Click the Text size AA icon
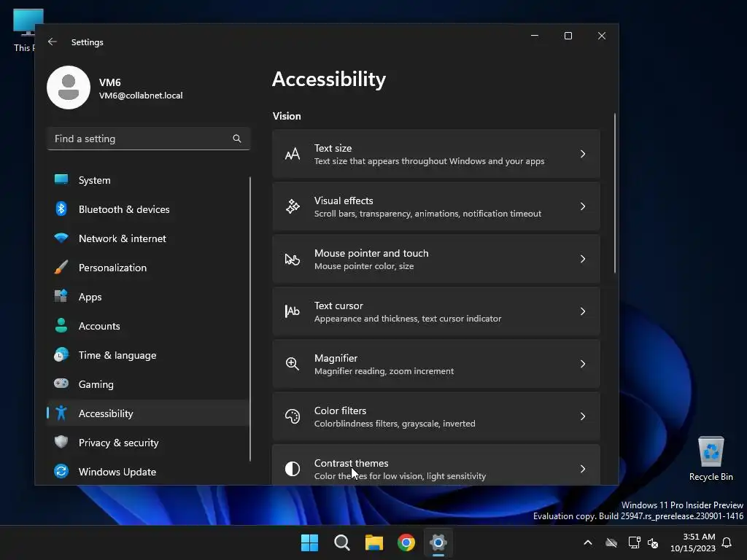Image resolution: width=747 pixels, height=560 pixels. pos(292,154)
